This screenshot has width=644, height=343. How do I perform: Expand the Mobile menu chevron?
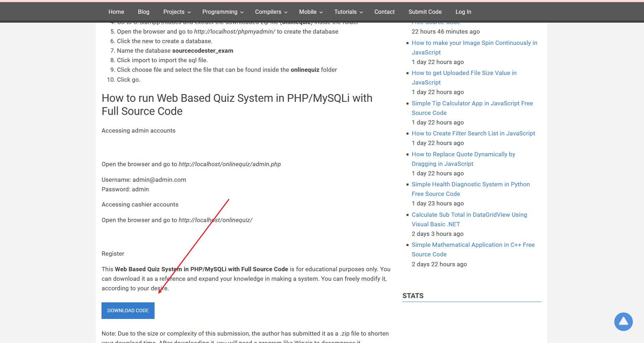[321, 12]
